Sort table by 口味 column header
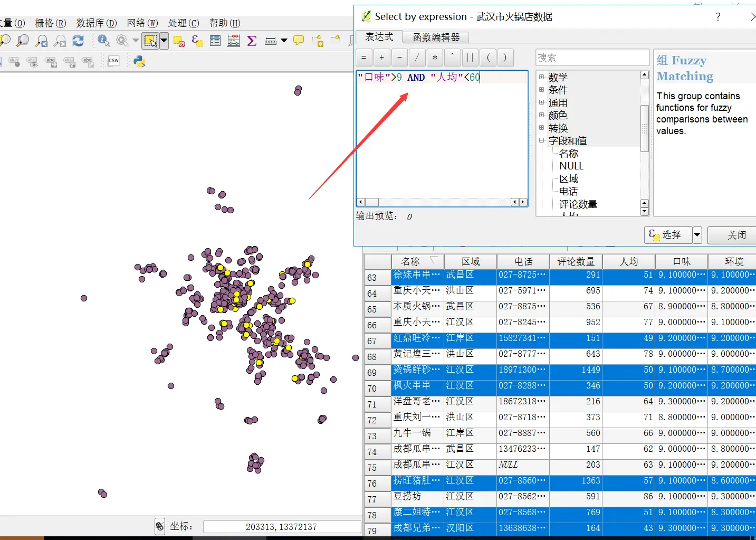This screenshot has height=540, width=756. click(x=682, y=261)
